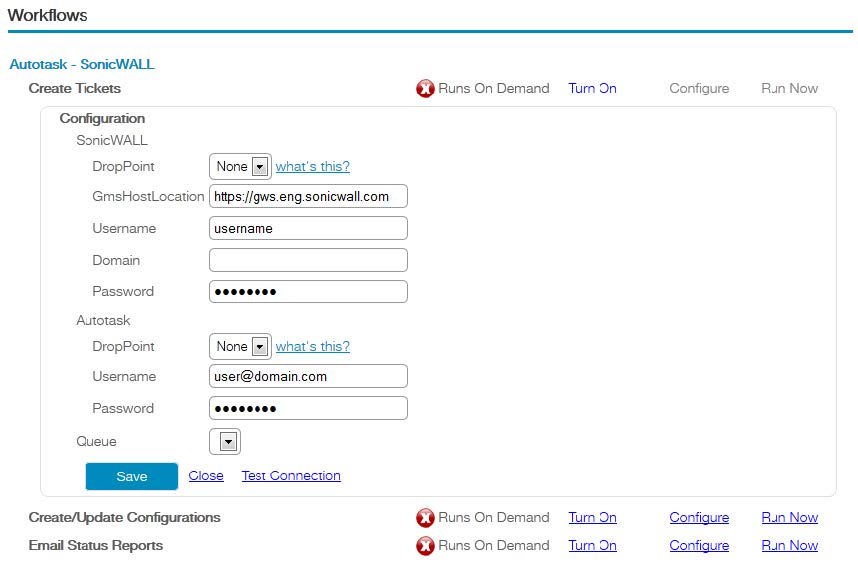Click the Workflows page title
The width and height of the screenshot is (858, 568).
coord(48,15)
